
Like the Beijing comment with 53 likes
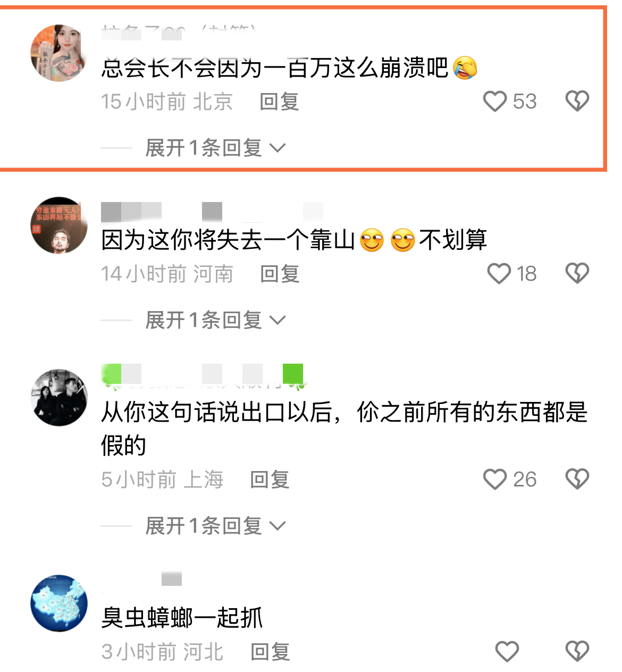[x=495, y=101]
